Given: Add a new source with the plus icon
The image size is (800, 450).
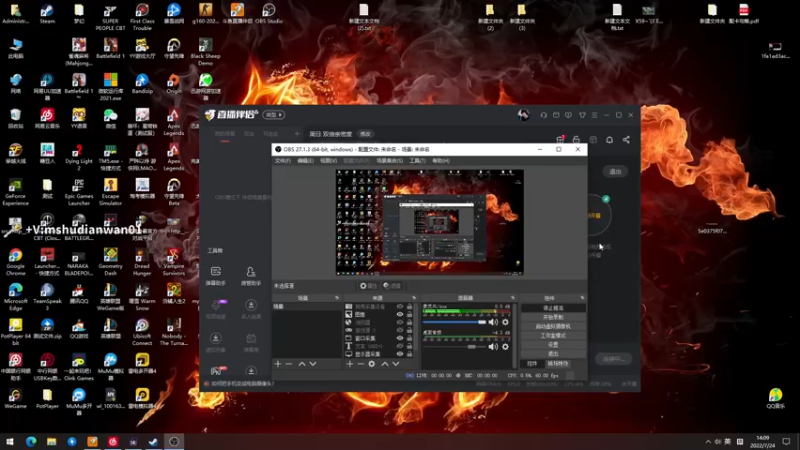Looking at the screenshot, I should pyautogui.click(x=349, y=364).
